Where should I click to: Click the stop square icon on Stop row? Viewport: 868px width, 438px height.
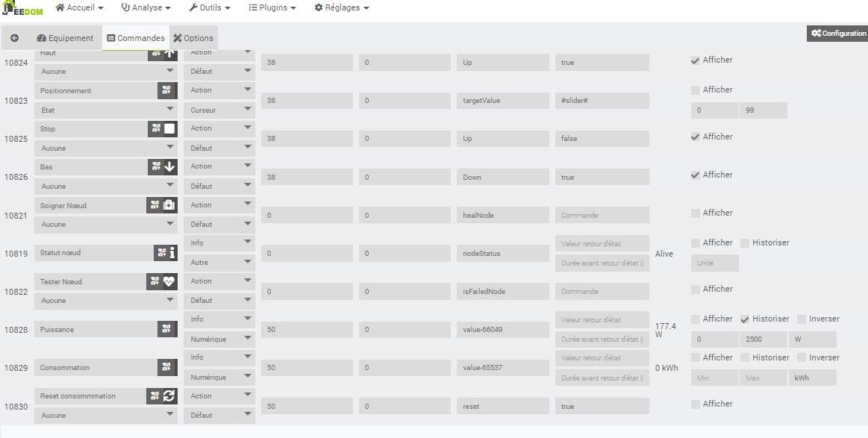(169, 128)
